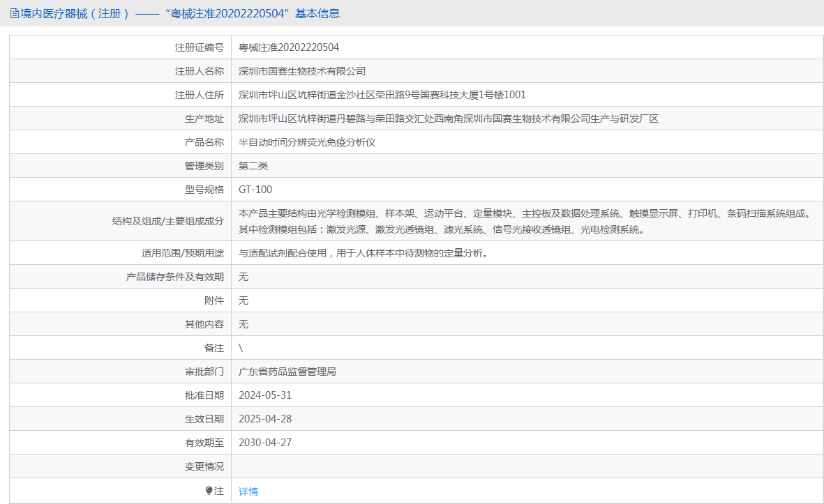Click the registrant address ending in 1号楼1001

(382, 95)
